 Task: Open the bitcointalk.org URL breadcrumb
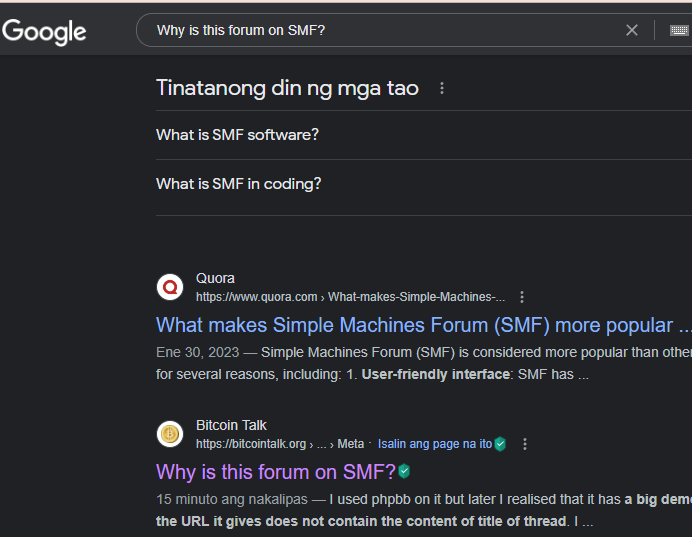point(280,444)
